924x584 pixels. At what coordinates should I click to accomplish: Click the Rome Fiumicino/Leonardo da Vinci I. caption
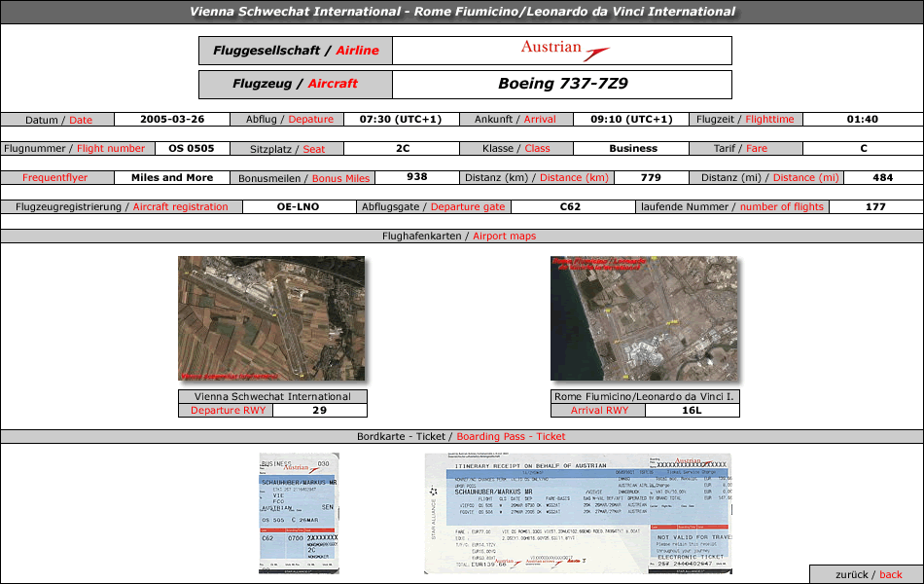pos(645,396)
